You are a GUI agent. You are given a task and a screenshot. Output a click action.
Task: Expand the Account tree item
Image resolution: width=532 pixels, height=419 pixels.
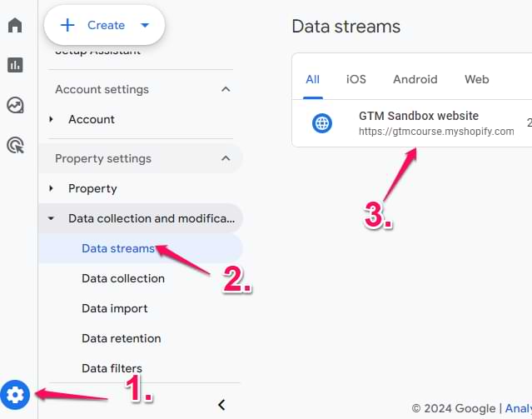[52, 119]
